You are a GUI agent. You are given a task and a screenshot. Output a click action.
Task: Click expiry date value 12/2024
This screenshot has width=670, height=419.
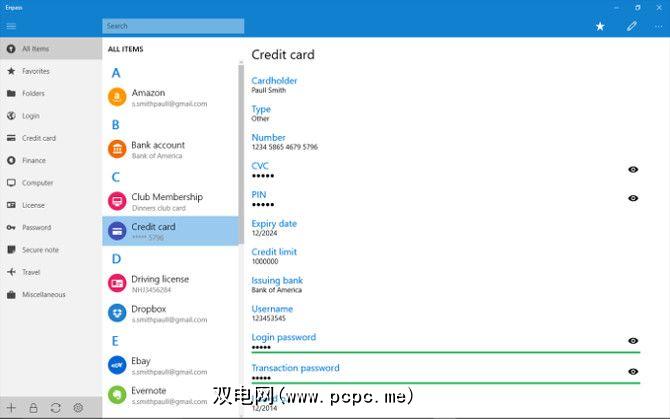264,233
